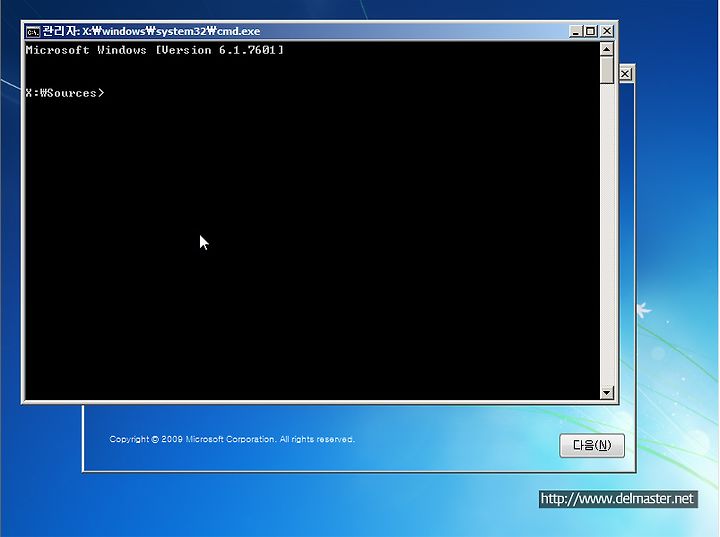The width and height of the screenshot is (720, 537).
Task: Open the cmd.exe system menu icon
Action: (33, 32)
